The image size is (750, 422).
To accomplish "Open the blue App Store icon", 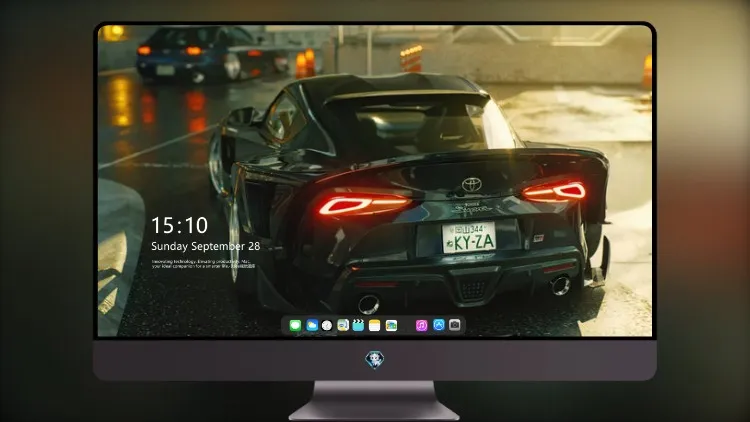I will pyautogui.click(x=439, y=325).
